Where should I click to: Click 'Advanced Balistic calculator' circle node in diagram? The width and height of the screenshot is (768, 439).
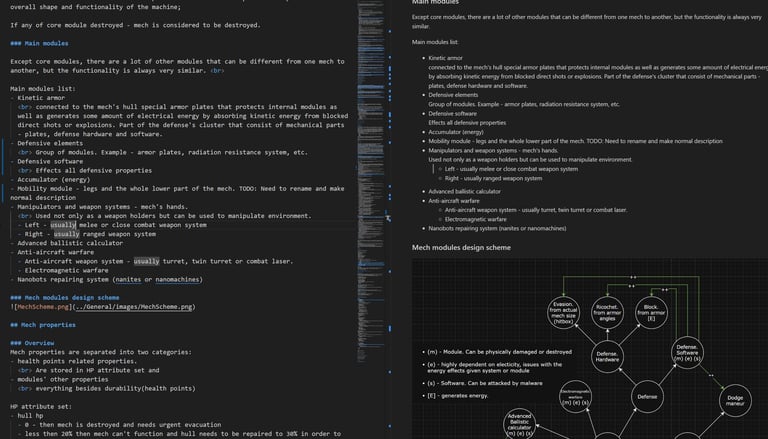(519, 424)
